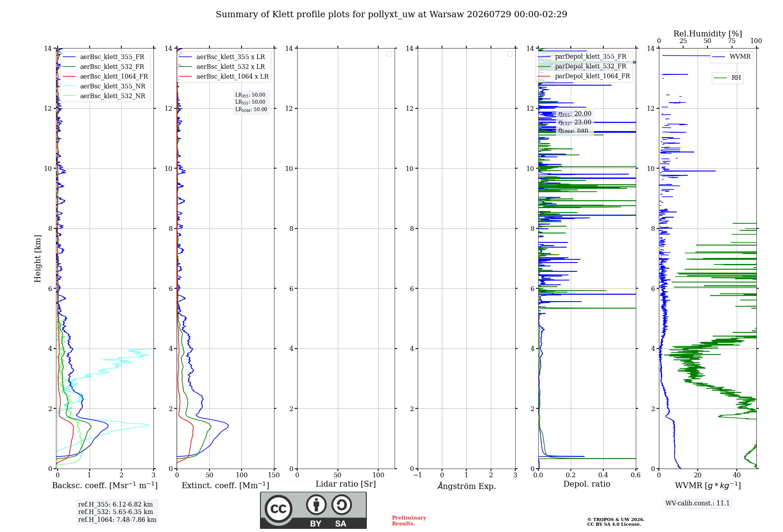Screen dimensions: 783x532
Task: Select the aerBsc_klett_355_FR legend entry
Action: point(104,57)
